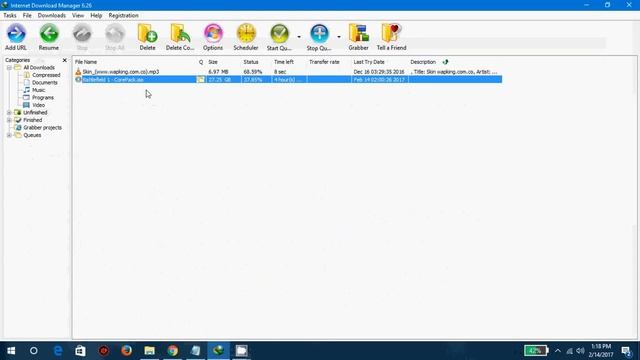Open the Help menu

96,16
